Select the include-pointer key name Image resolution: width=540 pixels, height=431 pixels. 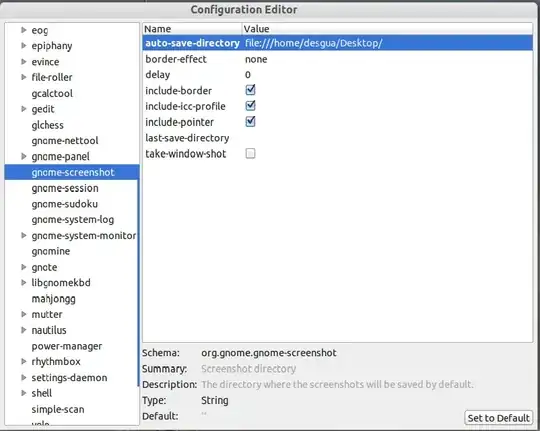179,122
